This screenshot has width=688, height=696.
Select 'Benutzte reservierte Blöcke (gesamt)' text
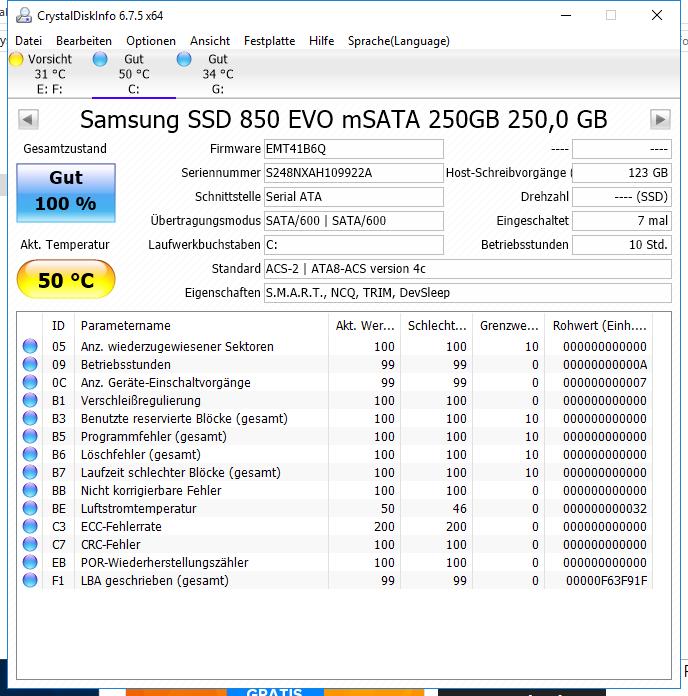[184, 418]
